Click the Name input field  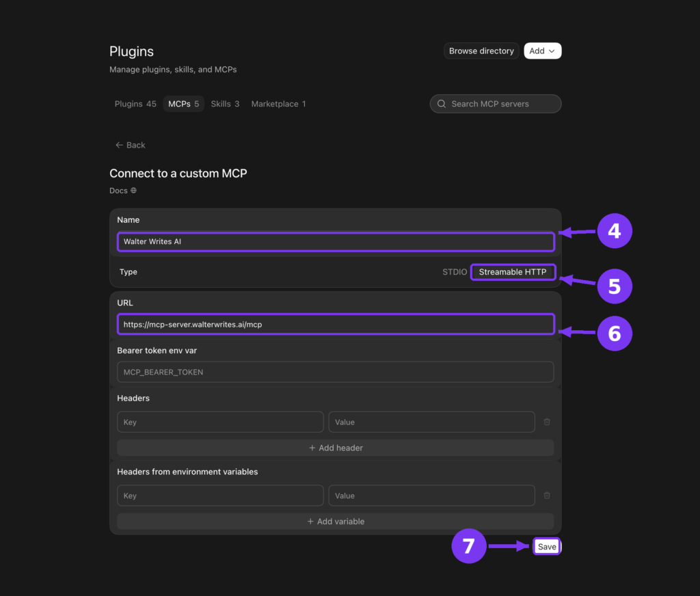(x=336, y=241)
